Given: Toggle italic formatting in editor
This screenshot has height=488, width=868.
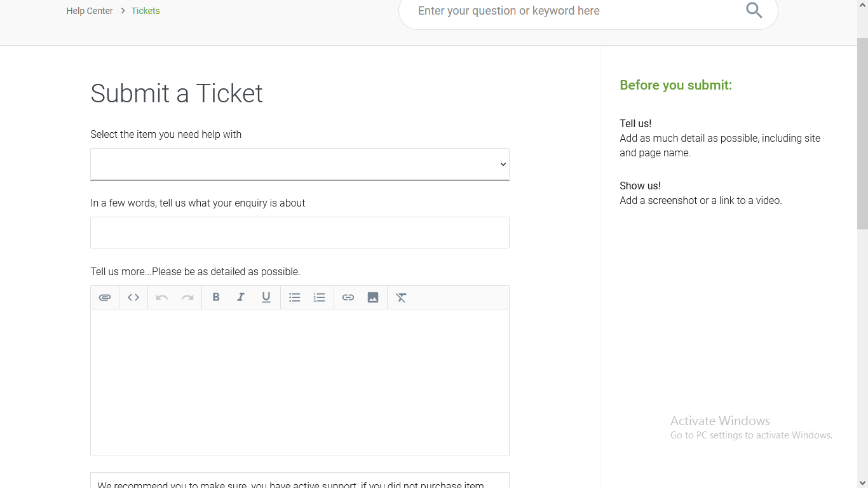Looking at the screenshot, I should pos(241,297).
